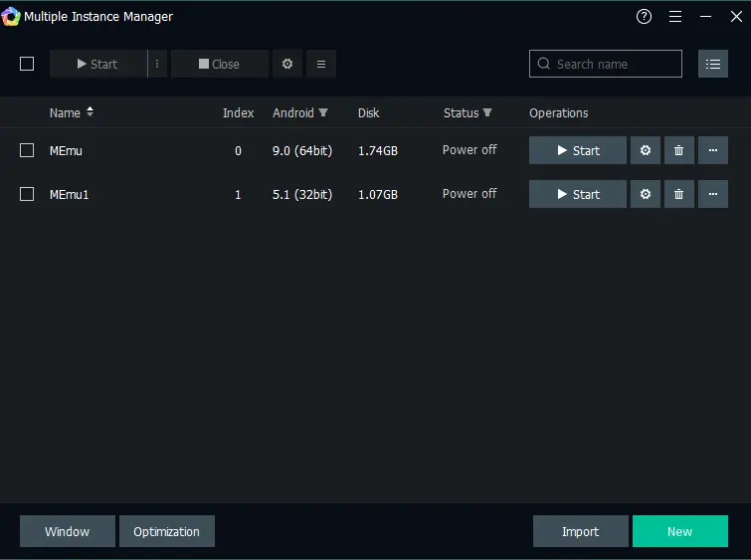Select the MEmu1 instance name
The image size is (751, 560).
(69, 195)
